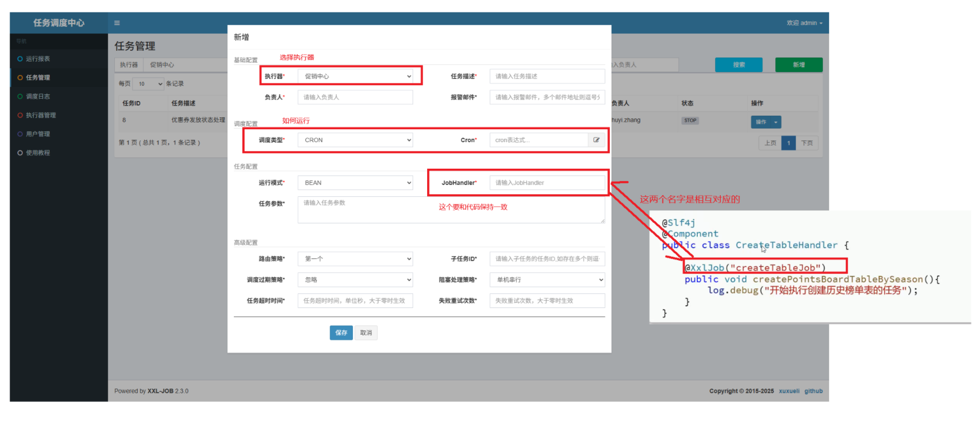980x422 pixels.
Task: Expand the 调度过期策略 dropdown showing 忽略
Action: [355, 280]
